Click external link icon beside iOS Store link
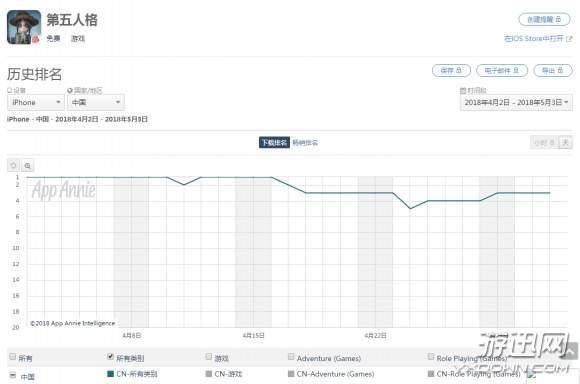The height and width of the screenshot is (384, 580). (570, 38)
